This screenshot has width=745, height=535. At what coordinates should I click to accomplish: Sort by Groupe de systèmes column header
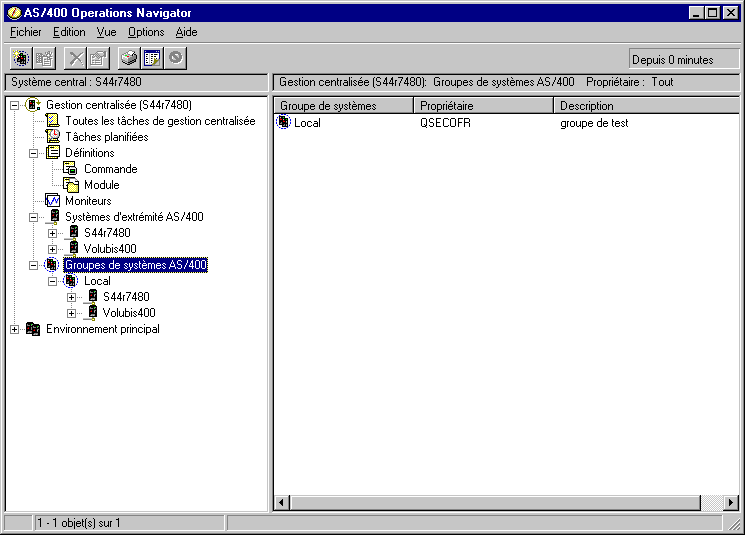tap(344, 105)
